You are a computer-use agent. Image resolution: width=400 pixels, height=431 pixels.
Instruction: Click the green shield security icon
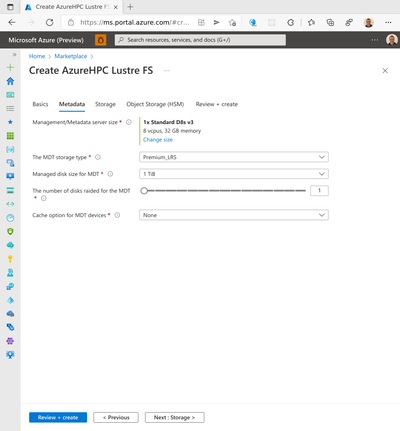[x=10, y=231]
